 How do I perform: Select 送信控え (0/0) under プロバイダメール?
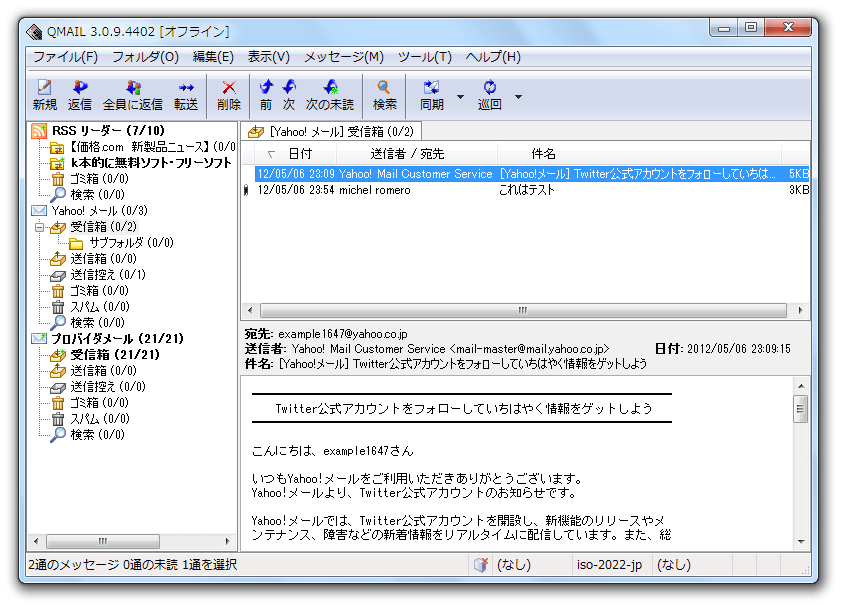[108, 387]
